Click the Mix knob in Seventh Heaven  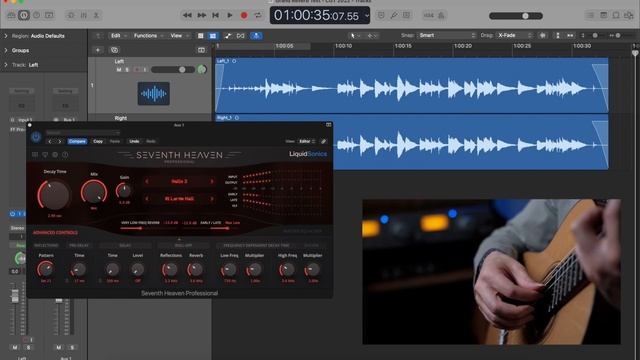pyautogui.click(x=94, y=192)
